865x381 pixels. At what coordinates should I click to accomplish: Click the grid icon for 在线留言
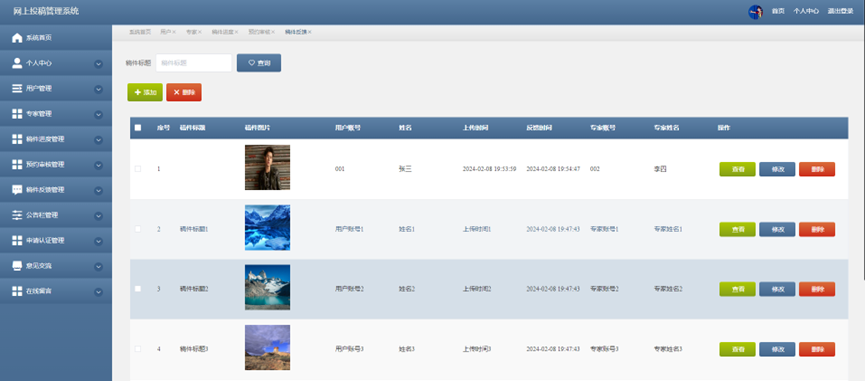[x=17, y=291]
